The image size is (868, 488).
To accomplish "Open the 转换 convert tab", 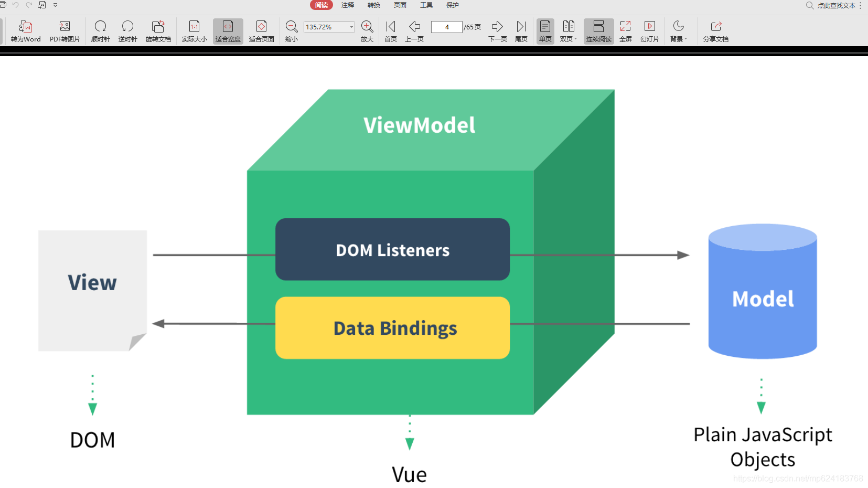I will (374, 5).
